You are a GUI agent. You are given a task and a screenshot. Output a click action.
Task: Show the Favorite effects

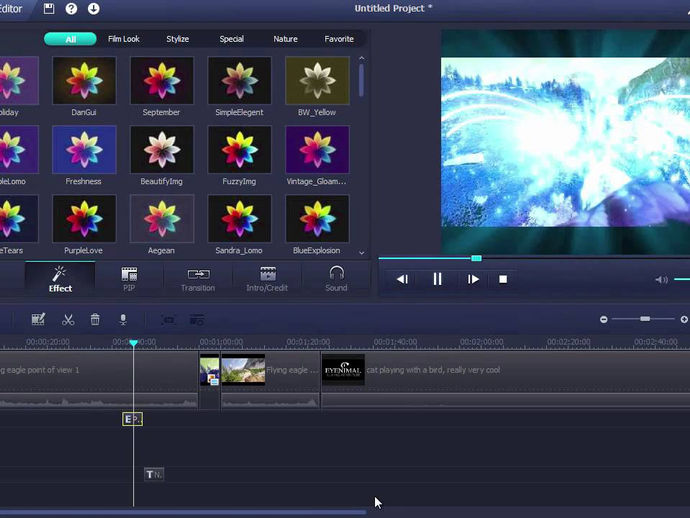point(339,39)
